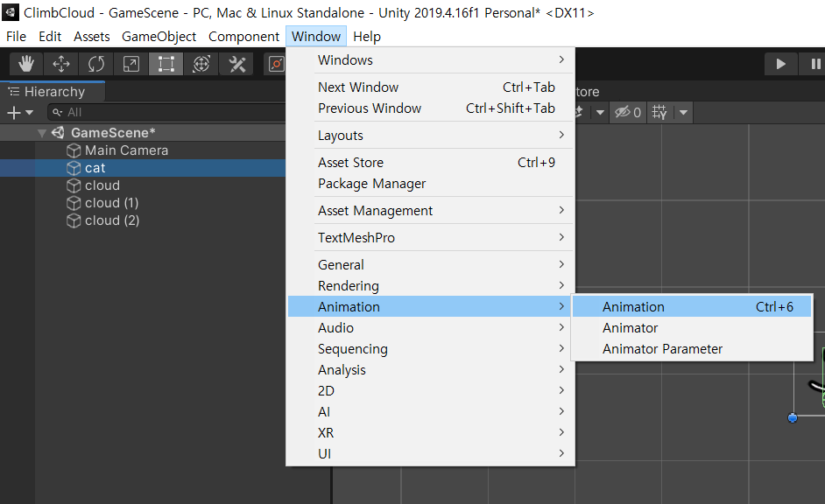This screenshot has width=825, height=504.
Task: Select the Rect tool
Action: tap(166, 64)
